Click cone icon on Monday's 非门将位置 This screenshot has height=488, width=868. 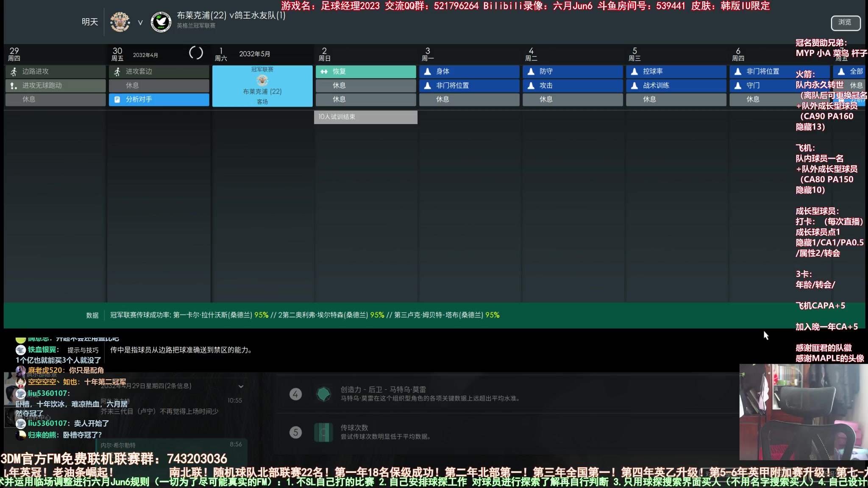(x=428, y=86)
